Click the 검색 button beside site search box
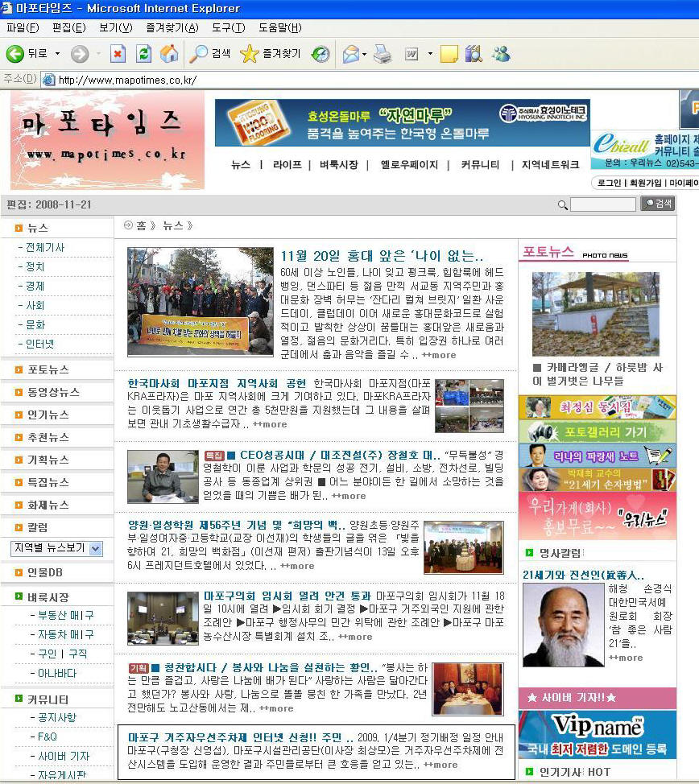The height and width of the screenshot is (784, 699). tap(658, 204)
